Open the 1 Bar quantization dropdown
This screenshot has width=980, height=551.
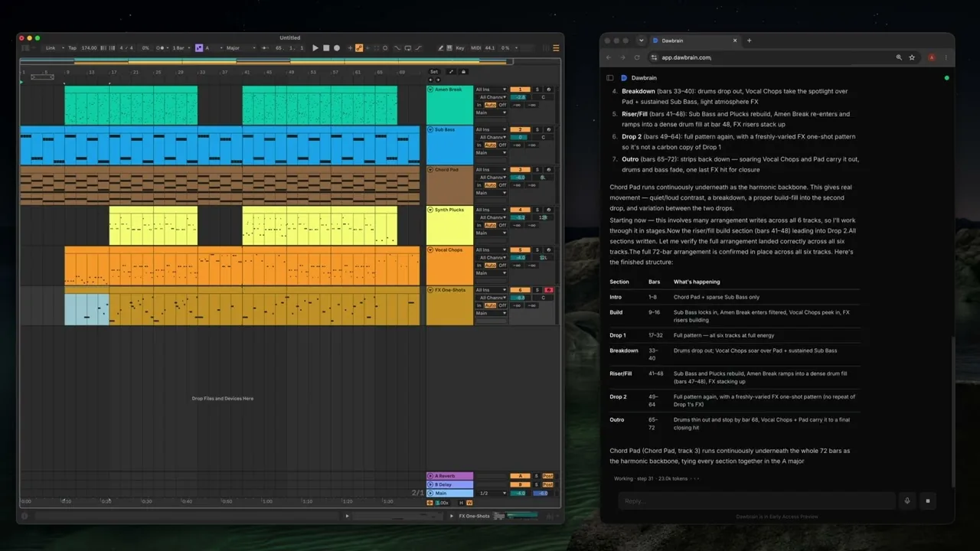click(x=181, y=47)
